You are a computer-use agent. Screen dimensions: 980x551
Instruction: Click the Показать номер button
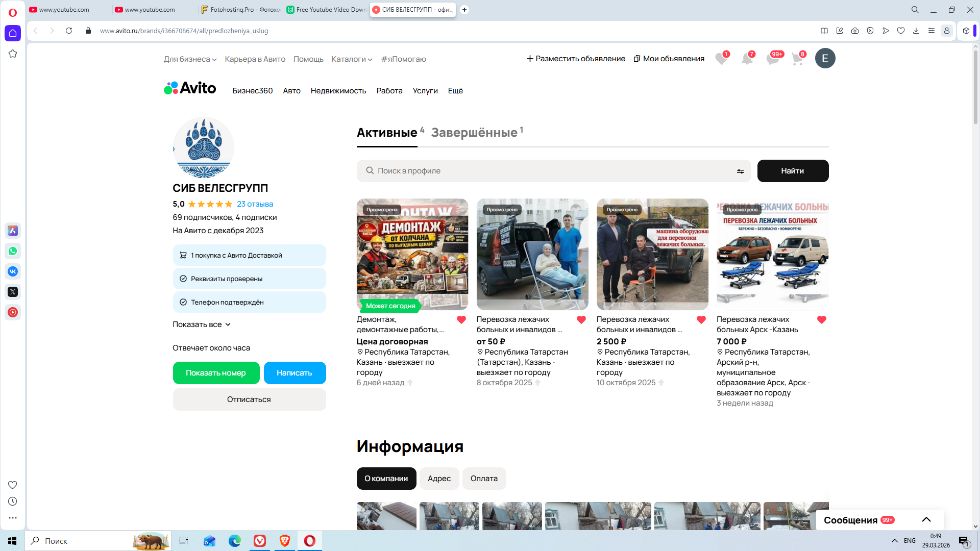click(x=216, y=373)
